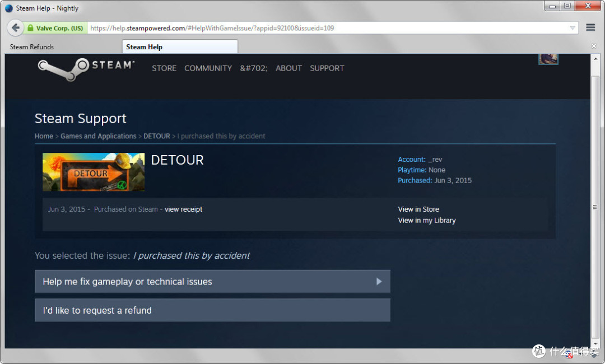This screenshot has width=605, height=364.
Task: Click the Steam Support heading
Action: coord(80,118)
